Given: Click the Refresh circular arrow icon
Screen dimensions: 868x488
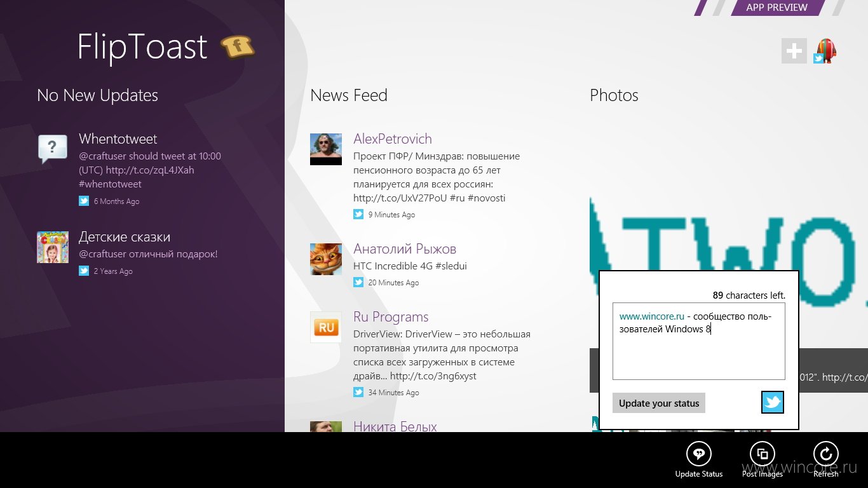Looking at the screenshot, I should point(826,454).
